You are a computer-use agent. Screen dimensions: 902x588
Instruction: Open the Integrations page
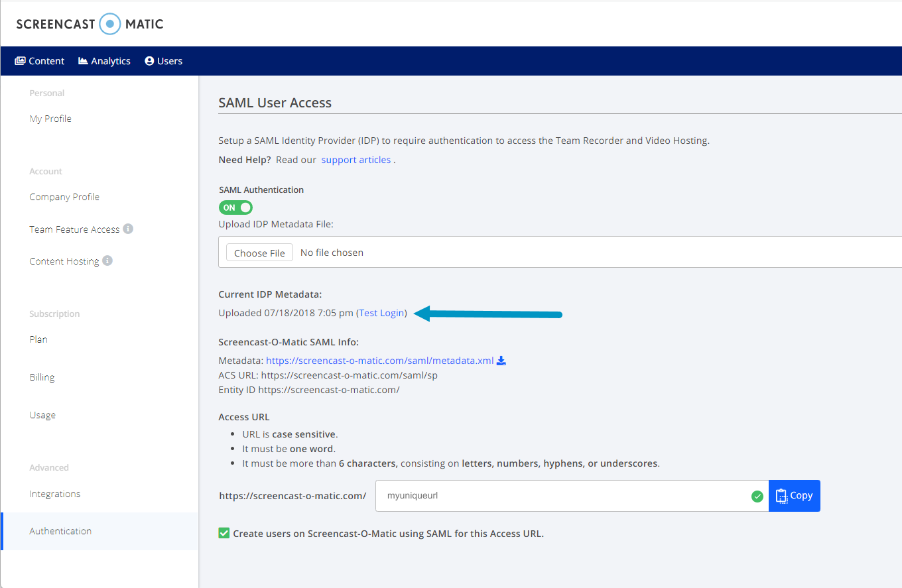click(55, 494)
